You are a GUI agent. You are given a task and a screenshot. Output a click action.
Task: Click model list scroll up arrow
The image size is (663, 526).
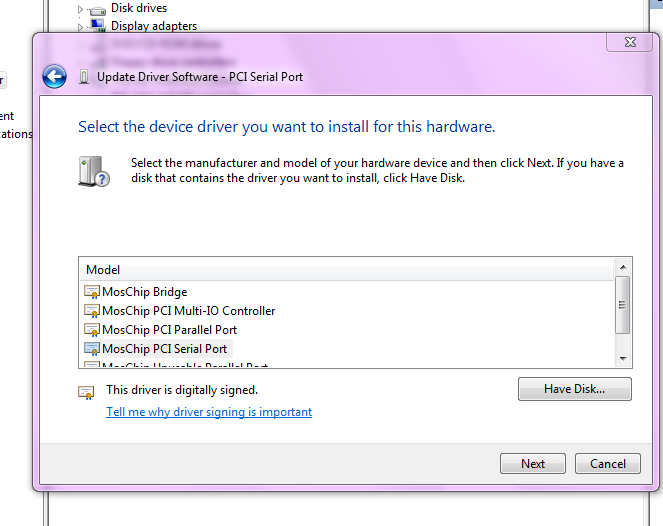(x=623, y=267)
